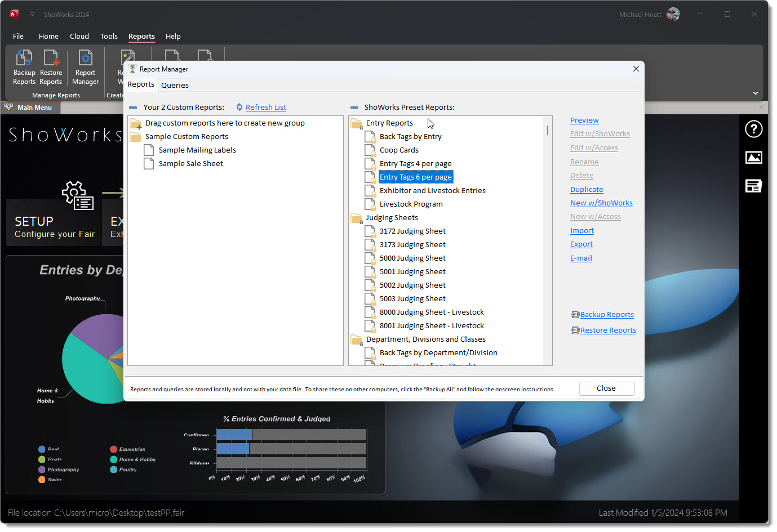
Task: Open the File menu
Action: [19, 37]
